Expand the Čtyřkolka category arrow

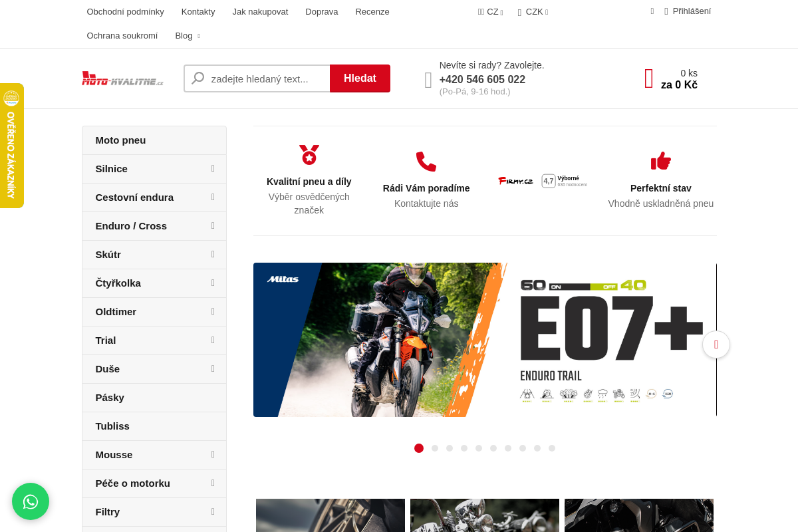click(213, 283)
